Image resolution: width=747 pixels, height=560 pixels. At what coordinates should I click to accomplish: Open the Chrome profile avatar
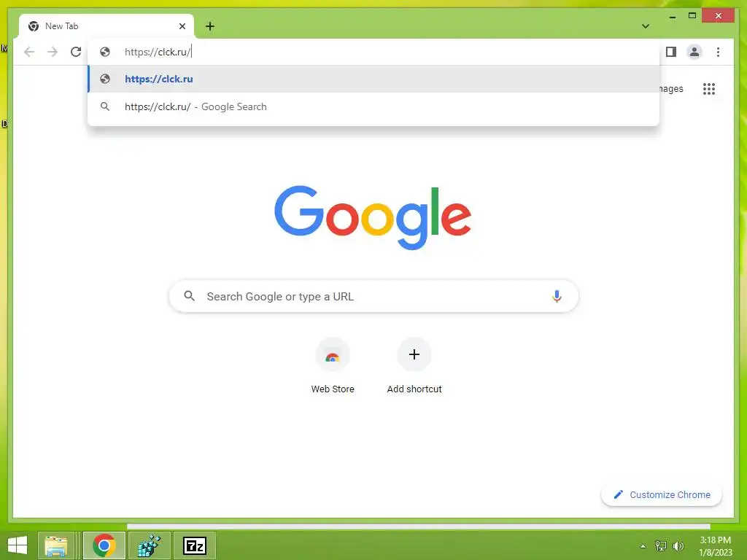pos(694,52)
